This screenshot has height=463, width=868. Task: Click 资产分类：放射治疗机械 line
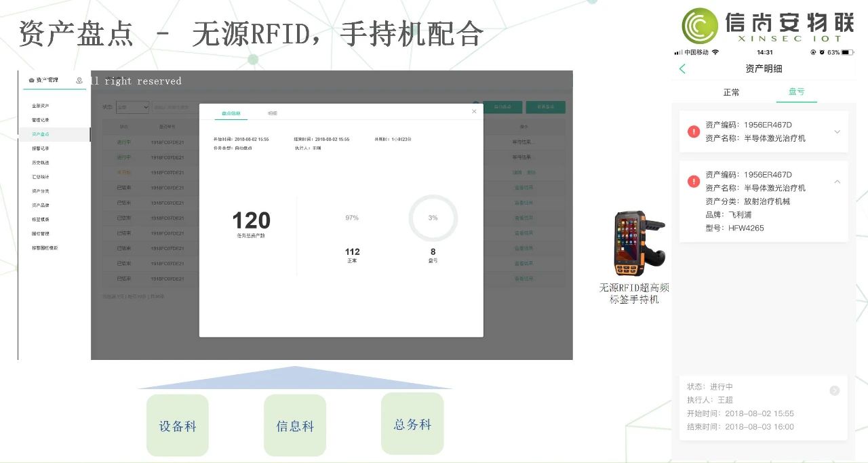click(748, 201)
